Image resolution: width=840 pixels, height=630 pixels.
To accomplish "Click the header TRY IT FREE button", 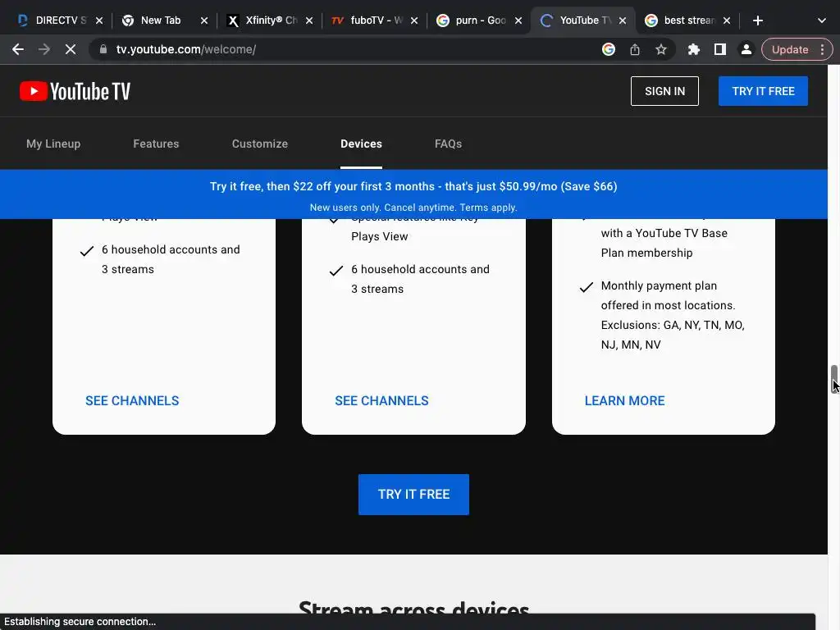I will click(x=764, y=91).
